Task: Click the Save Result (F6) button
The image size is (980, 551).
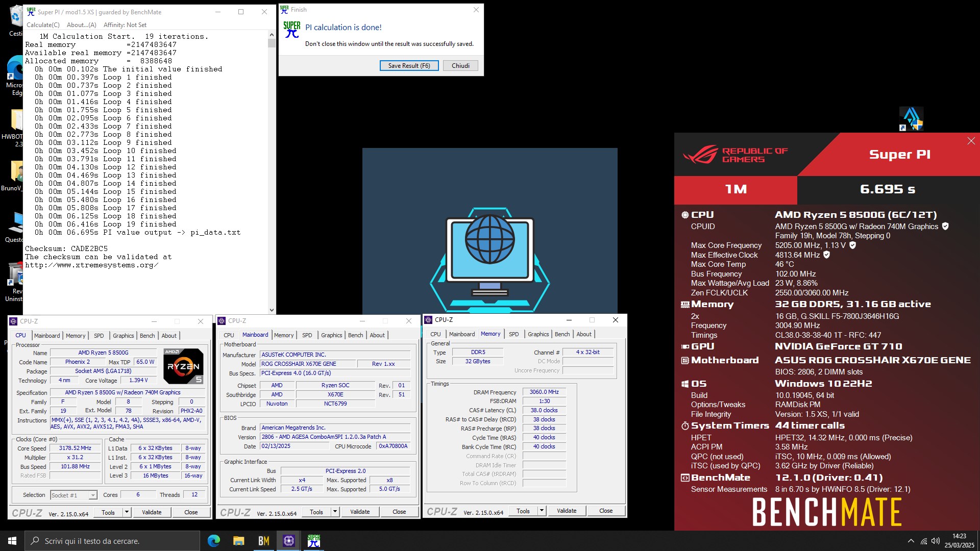Action: coord(409,65)
